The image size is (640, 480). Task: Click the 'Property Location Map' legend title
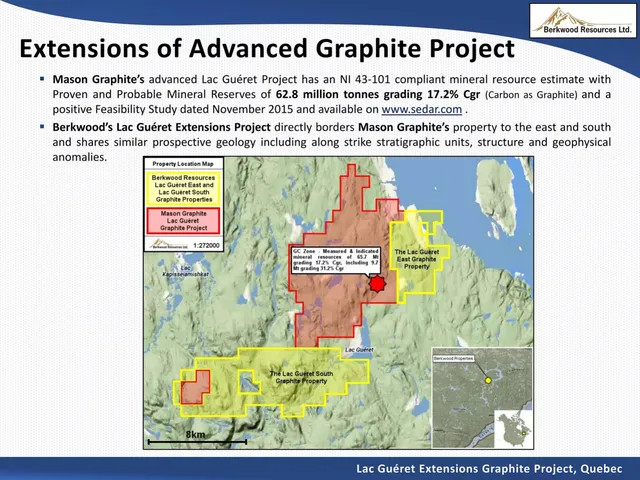(x=183, y=164)
